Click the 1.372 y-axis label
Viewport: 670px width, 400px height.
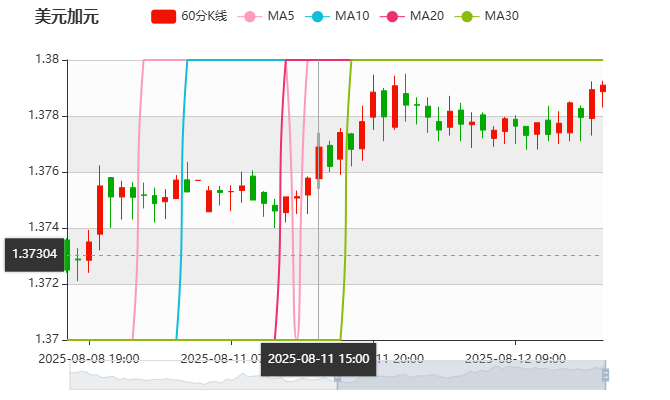pyautogui.click(x=46, y=283)
